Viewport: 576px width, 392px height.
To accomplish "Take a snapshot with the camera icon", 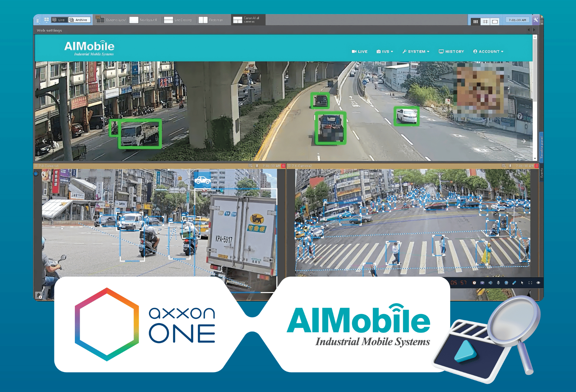I will point(482,283).
